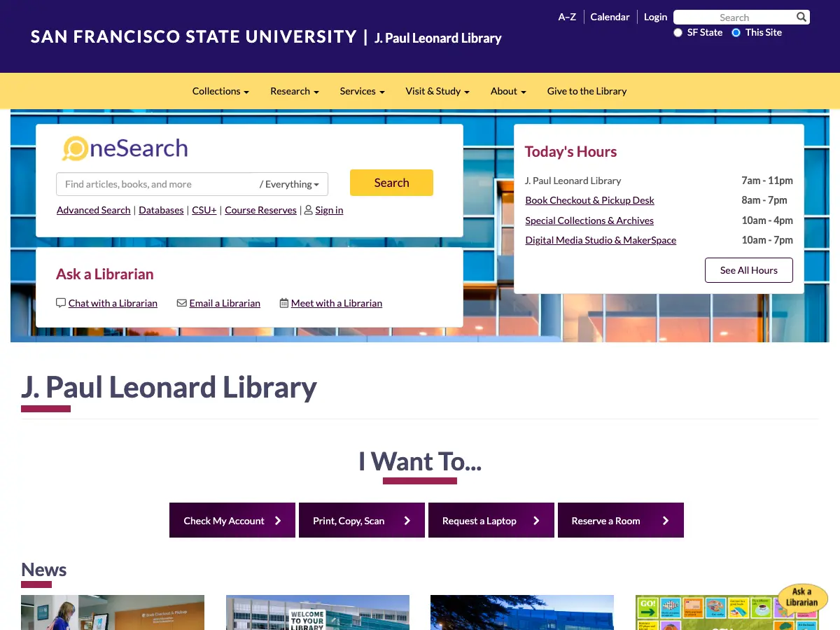Click the magnifier icon in site search
Viewport: 840px width, 630px height.
tap(801, 17)
